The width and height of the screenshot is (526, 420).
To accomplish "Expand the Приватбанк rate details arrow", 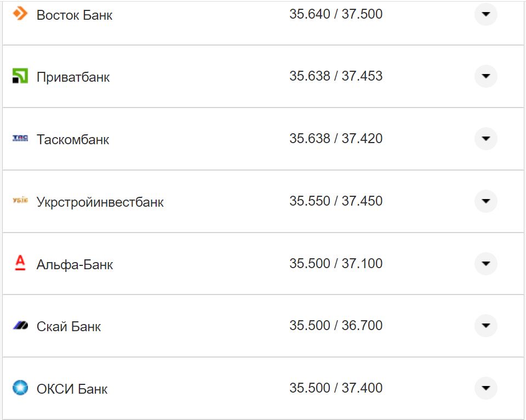I will (485, 76).
